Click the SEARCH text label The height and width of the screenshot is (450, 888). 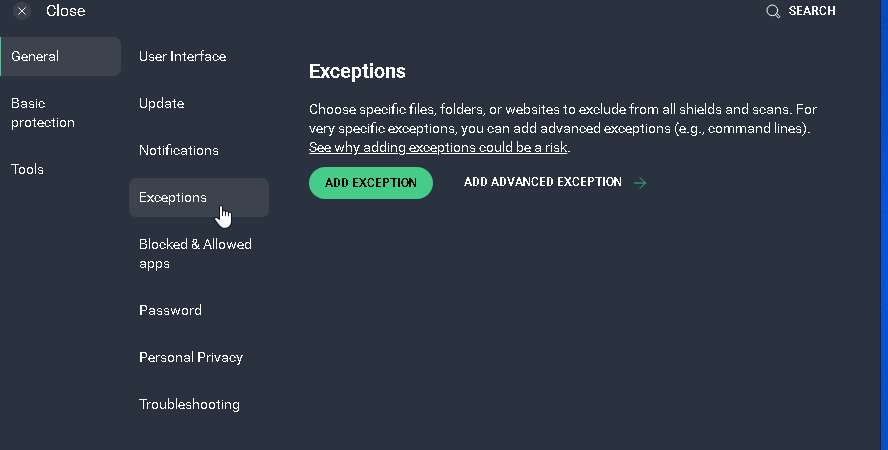[x=811, y=11]
